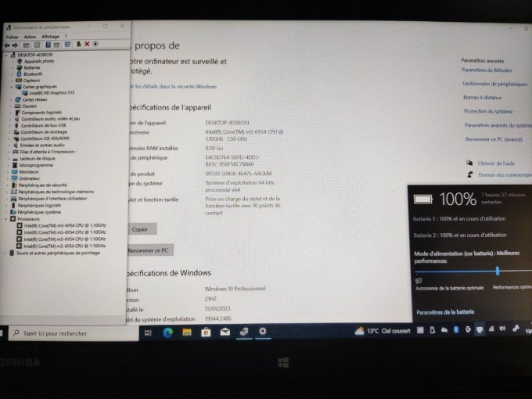The image size is (532, 399).
Task: Click the Renommer ce PC button
Action: [151, 250]
